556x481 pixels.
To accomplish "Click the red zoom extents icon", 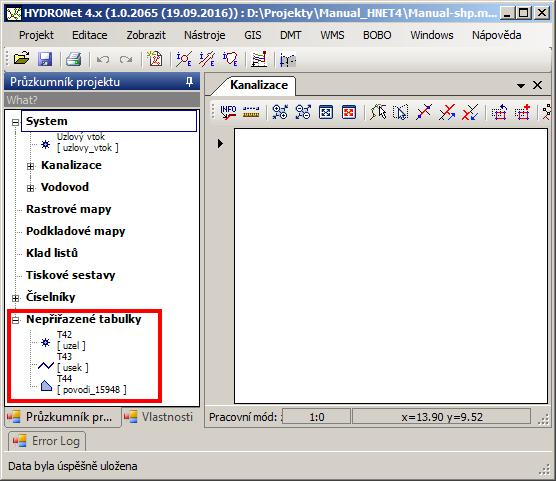I will coord(349,112).
